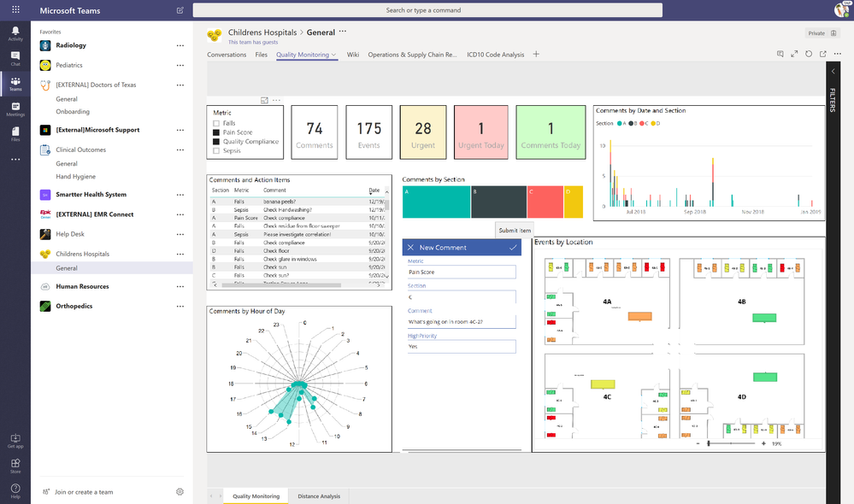Open the Help icon
854x504 pixels.
click(x=15, y=491)
